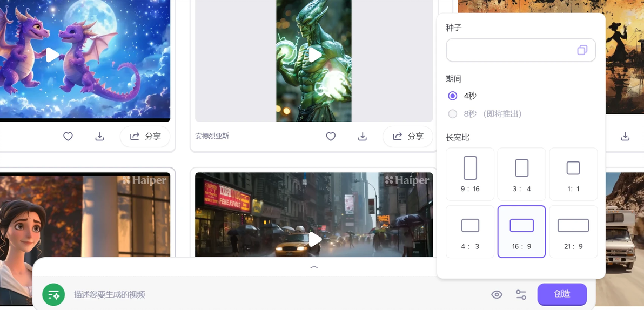Viewport: 644px width, 310px height.
Task: Play the green alien creature video
Action: point(315,55)
